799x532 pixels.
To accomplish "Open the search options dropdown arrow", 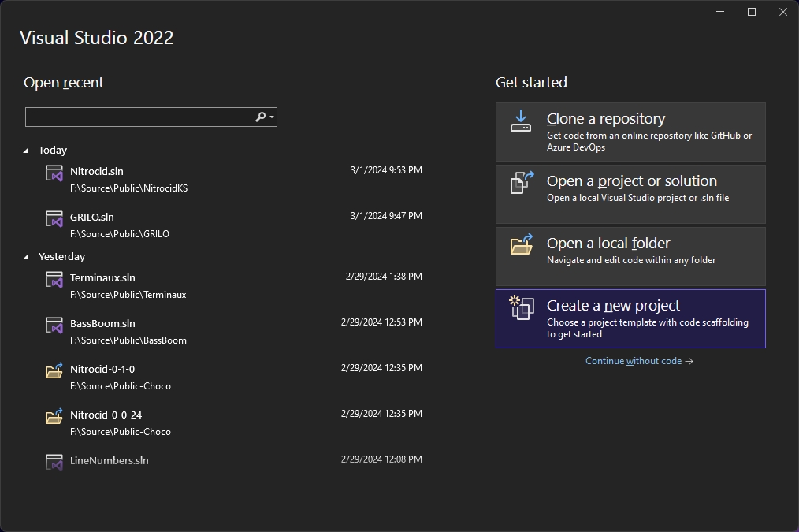I will 272,117.
